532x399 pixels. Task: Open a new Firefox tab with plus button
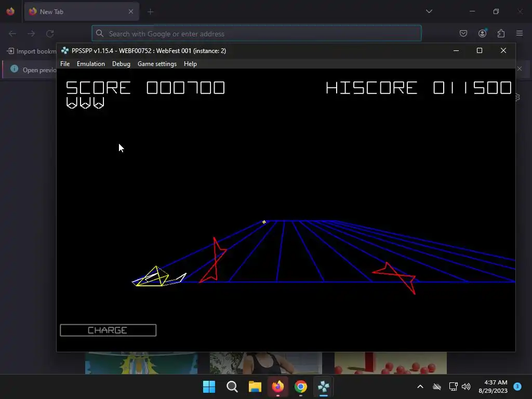pyautogui.click(x=150, y=11)
